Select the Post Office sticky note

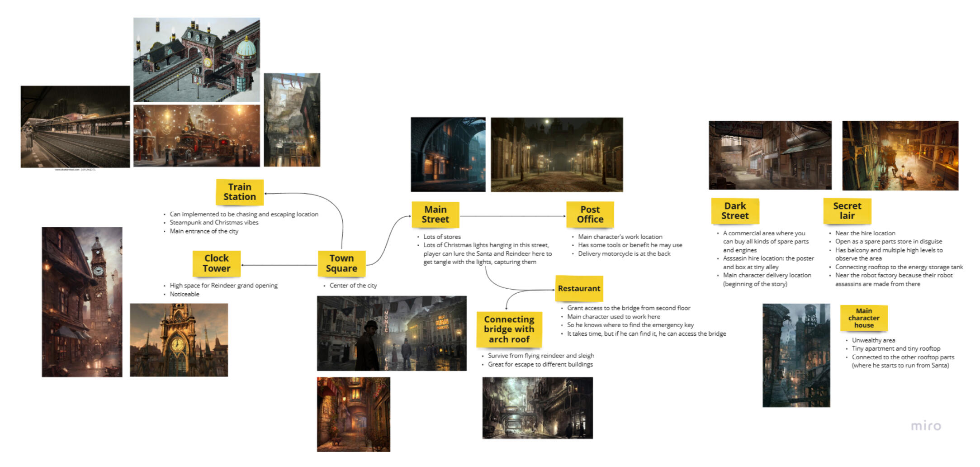pos(590,214)
